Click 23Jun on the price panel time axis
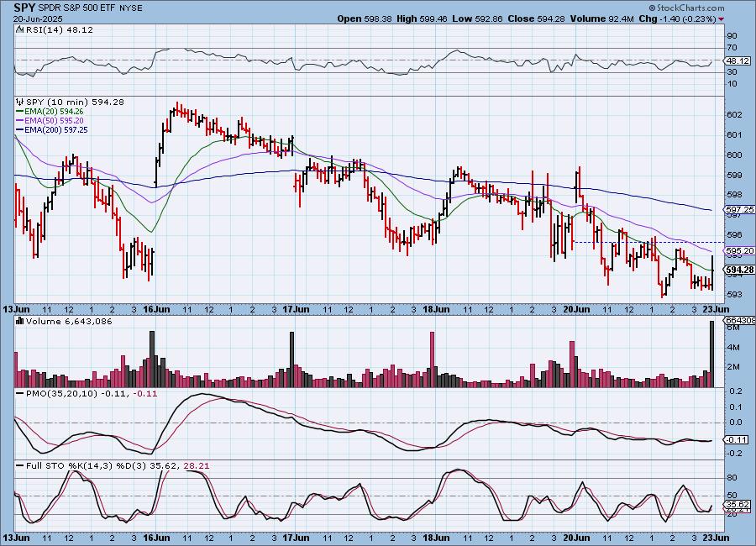The width and height of the screenshot is (756, 546). 716,309
